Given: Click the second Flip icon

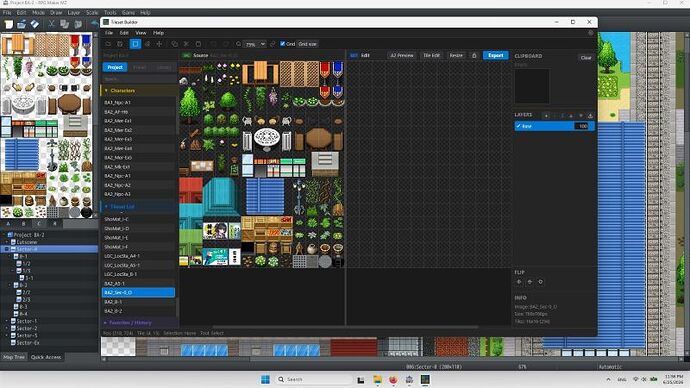Looking at the screenshot, I should coord(530,282).
